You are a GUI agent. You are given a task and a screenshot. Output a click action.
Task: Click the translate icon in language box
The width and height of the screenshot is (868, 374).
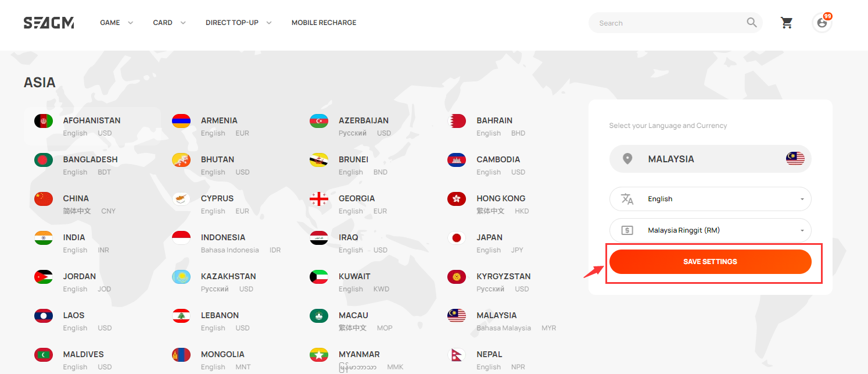pos(627,199)
